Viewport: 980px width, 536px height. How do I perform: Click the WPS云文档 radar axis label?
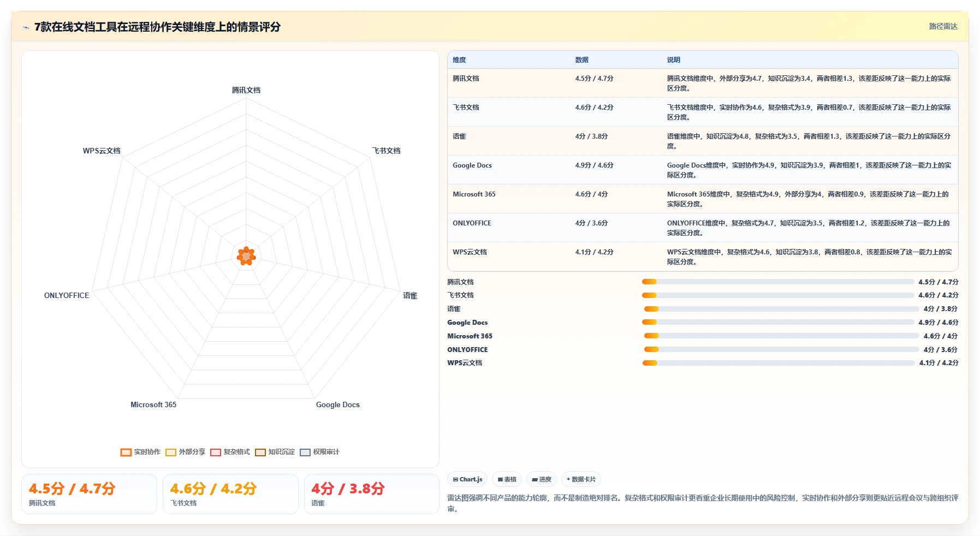[x=102, y=151]
